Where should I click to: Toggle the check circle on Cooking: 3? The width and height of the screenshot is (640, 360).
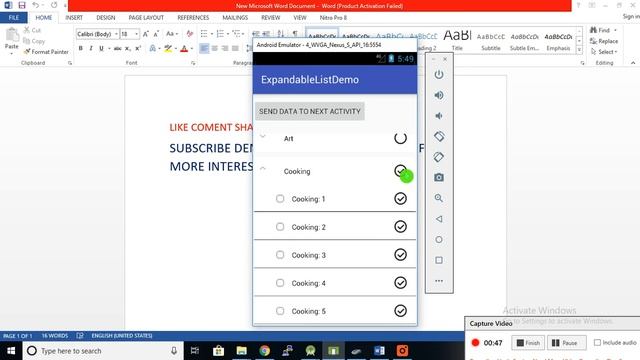[x=400, y=255]
